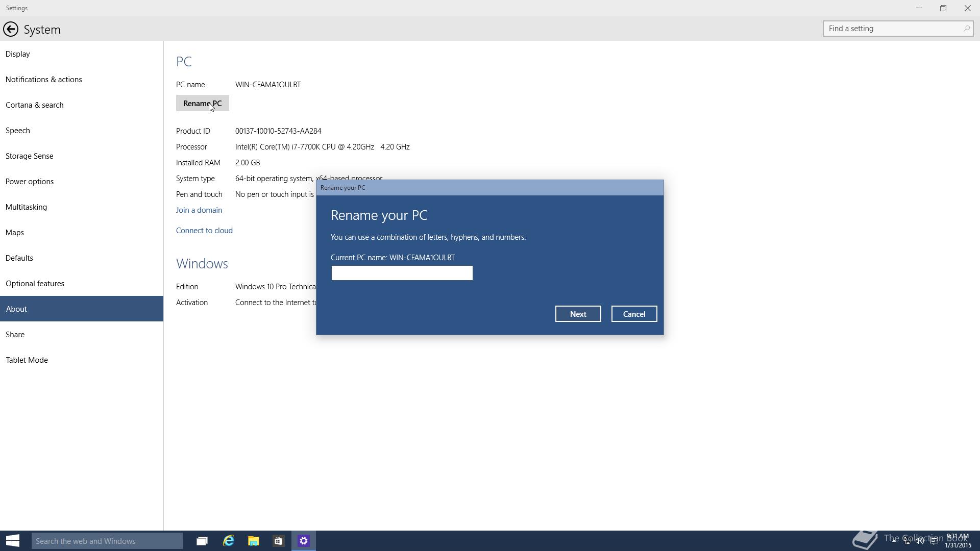The width and height of the screenshot is (980, 551).
Task: Select Maps in the sidebar
Action: click(x=82, y=232)
